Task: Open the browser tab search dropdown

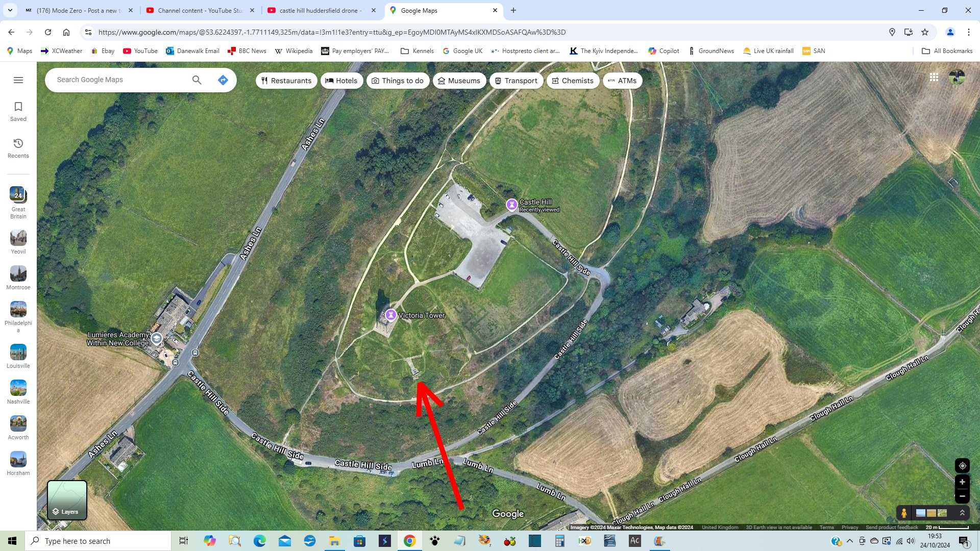Action: [10, 10]
